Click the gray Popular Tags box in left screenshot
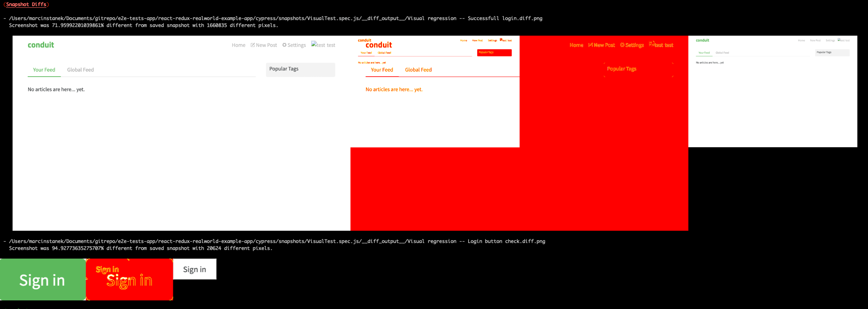Image resolution: width=868 pixels, height=309 pixels. [300, 69]
